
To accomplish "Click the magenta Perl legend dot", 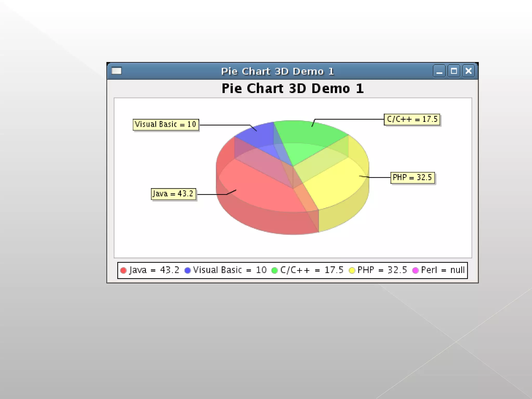I will tap(415, 270).
